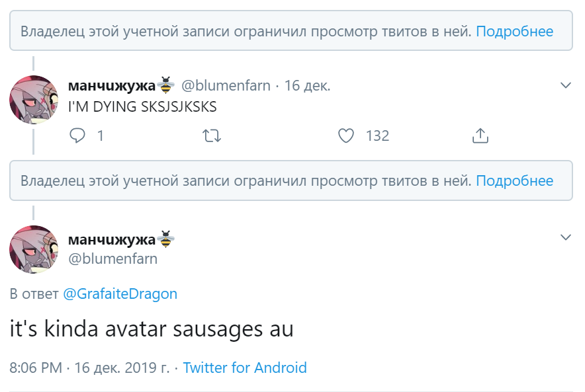Click the "8:06 PM · 16 дек. 2019 г." timestamp

click(x=89, y=368)
